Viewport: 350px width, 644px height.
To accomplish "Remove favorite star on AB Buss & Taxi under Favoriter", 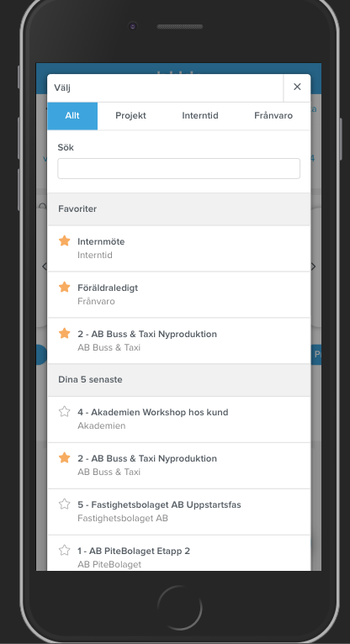I will (64, 333).
